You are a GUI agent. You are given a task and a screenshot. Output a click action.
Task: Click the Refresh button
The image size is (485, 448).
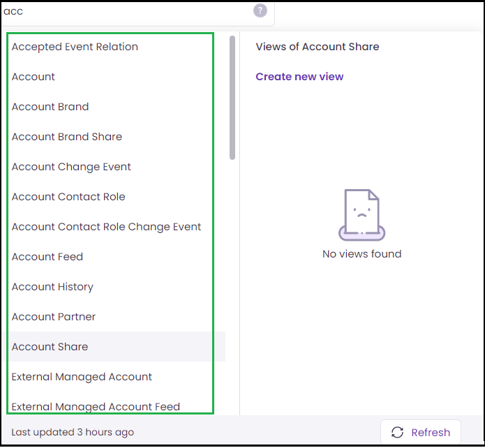click(420, 432)
